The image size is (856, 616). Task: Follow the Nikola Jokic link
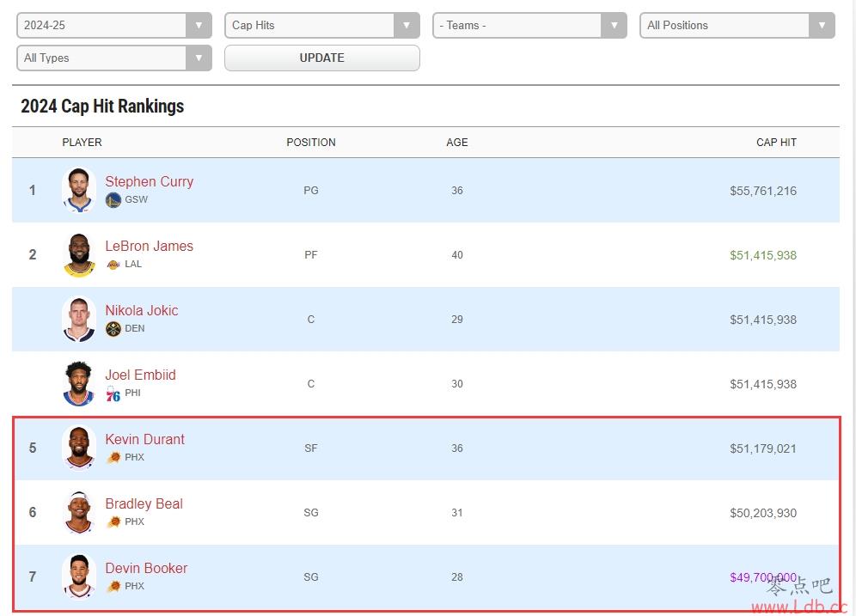point(142,310)
